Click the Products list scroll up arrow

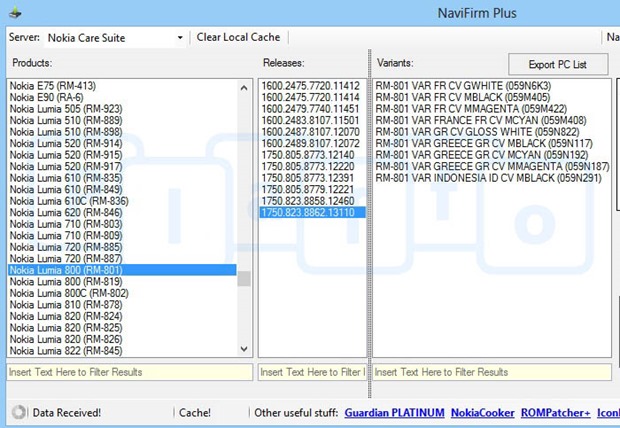pos(244,88)
